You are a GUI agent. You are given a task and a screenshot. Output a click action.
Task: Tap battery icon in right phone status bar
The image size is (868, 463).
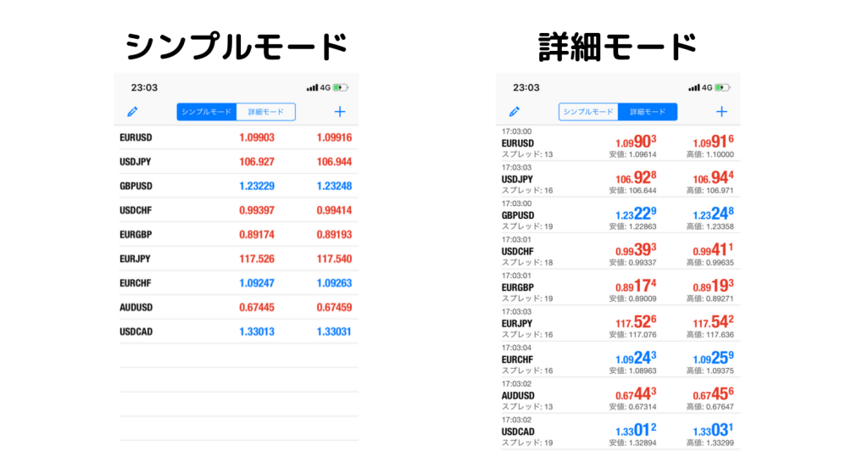(722, 87)
